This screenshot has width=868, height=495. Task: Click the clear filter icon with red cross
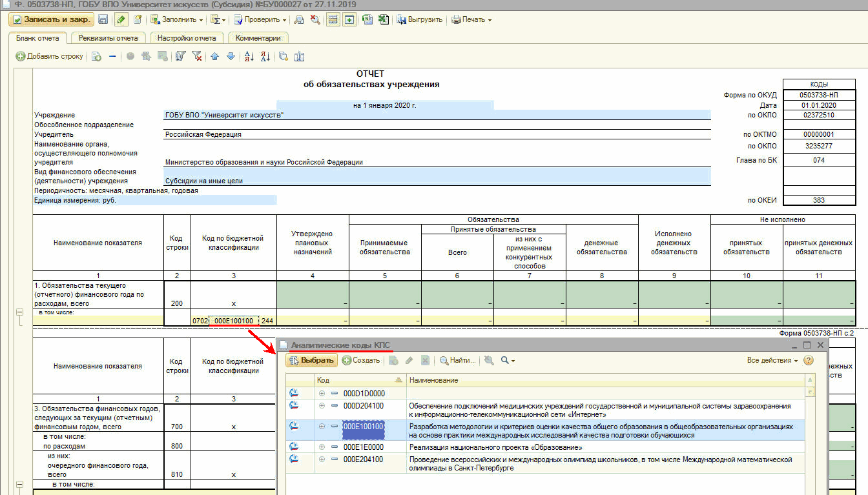[197, 56]
